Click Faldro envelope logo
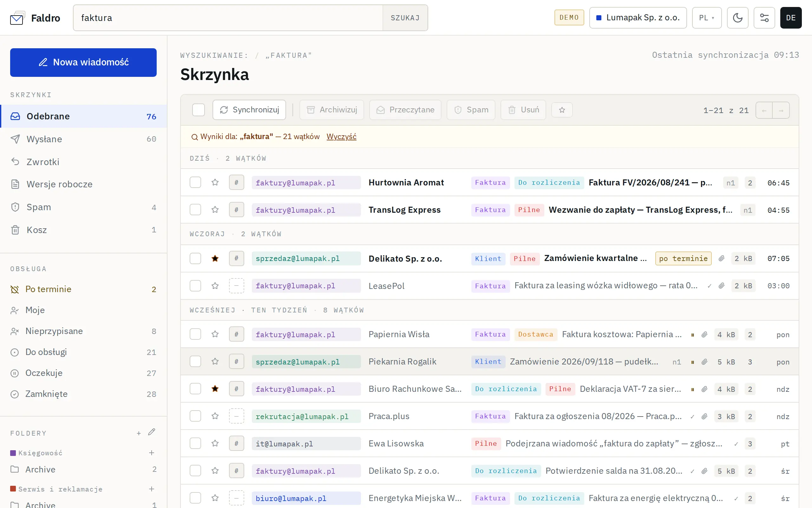The height and width of the screenshot is (508, 812). [x=17, y=18]
